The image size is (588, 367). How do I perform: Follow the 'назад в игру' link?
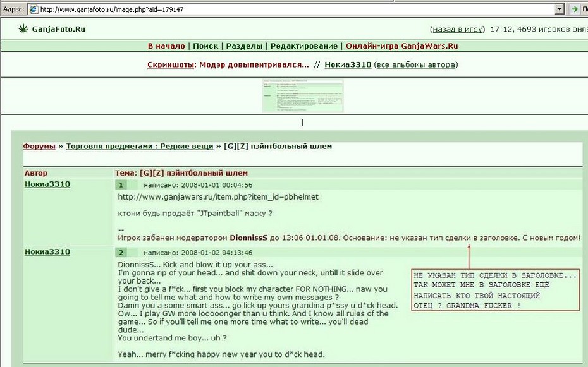pyautogui.click(x=457, y=29)
